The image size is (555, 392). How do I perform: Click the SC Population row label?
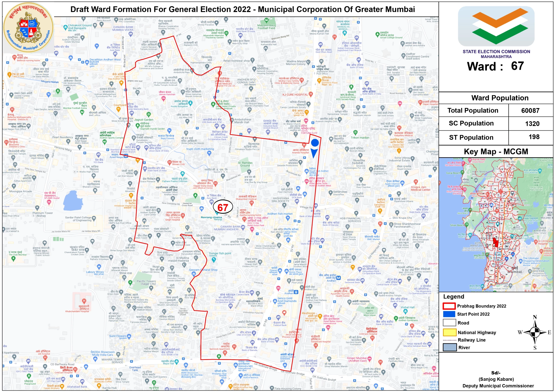coord(471,123)
